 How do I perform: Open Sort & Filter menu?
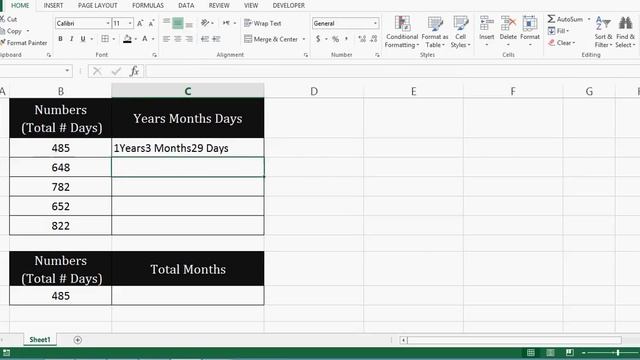[603, 32]
